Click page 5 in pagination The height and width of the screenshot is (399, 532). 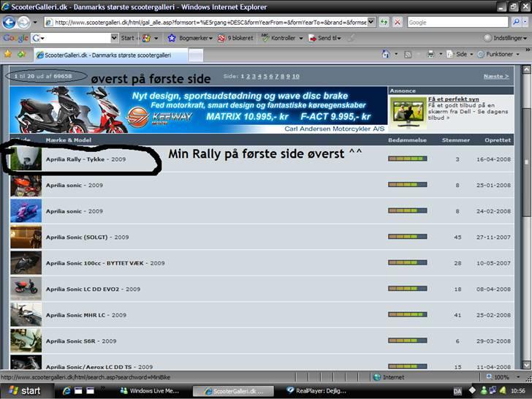(x=264, y=76)
